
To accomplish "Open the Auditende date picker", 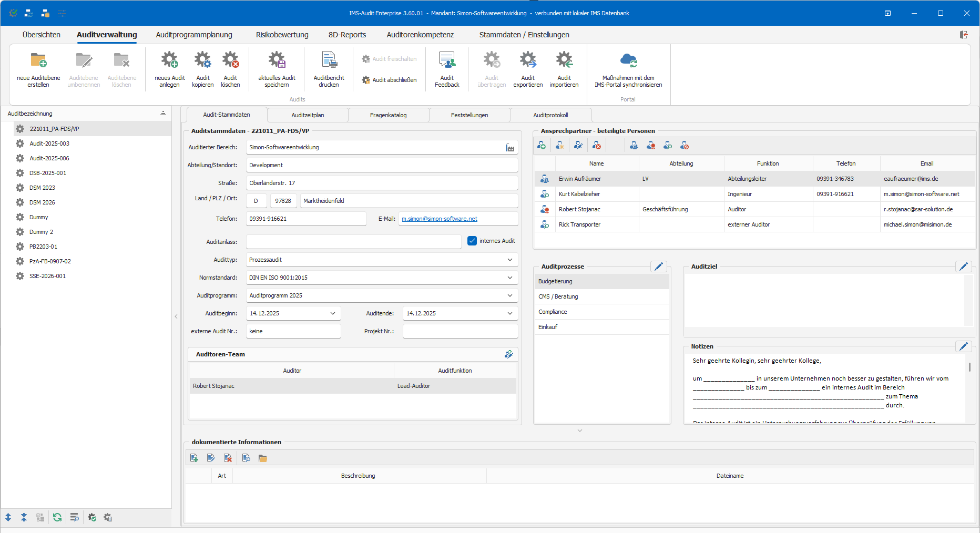I will click(510, 313).
